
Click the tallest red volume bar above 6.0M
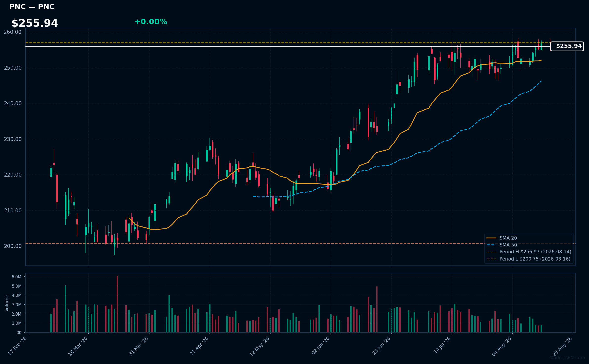click(x=117, y=304)
